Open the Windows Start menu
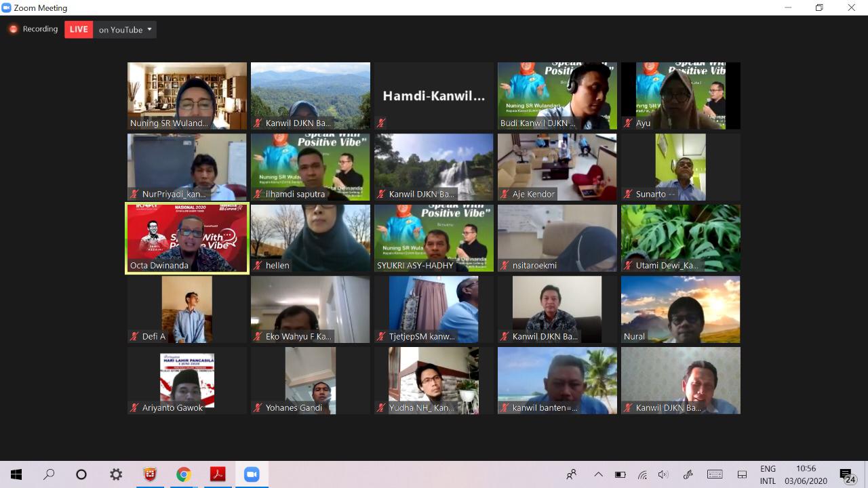 click(x=16, y=474)
